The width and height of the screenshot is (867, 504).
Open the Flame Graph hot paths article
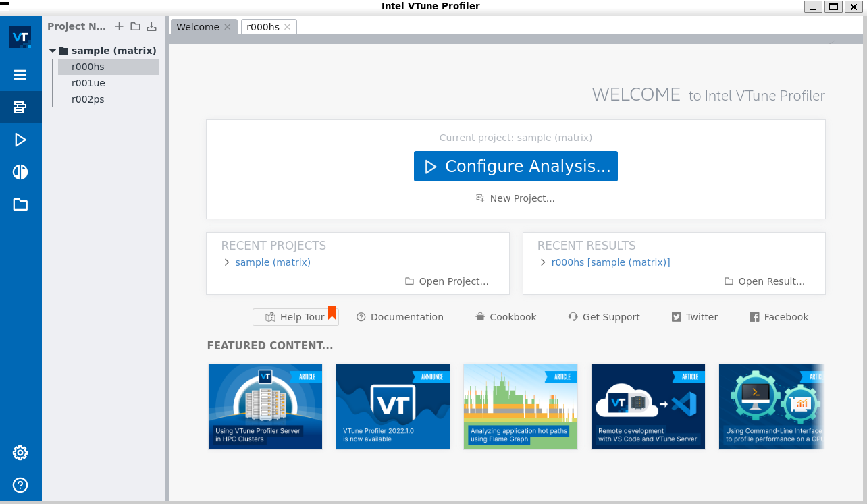pyautogui.click(x=521, y=407)
